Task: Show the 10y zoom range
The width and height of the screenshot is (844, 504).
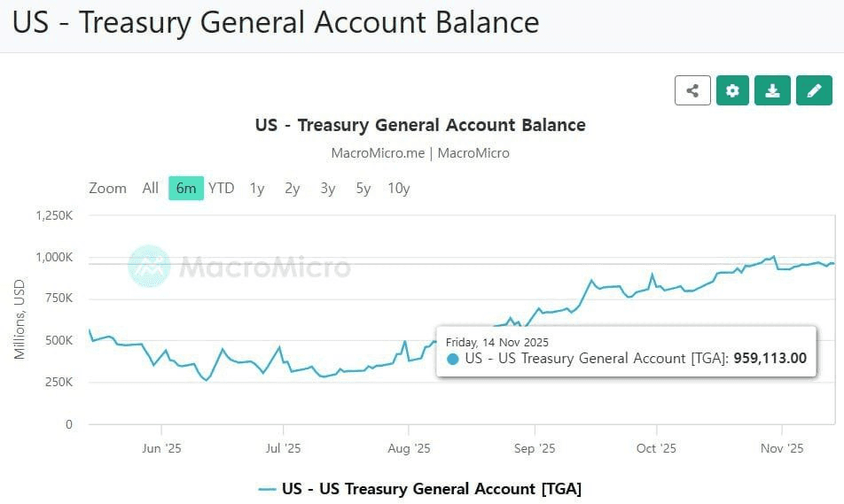Action: 399,188
